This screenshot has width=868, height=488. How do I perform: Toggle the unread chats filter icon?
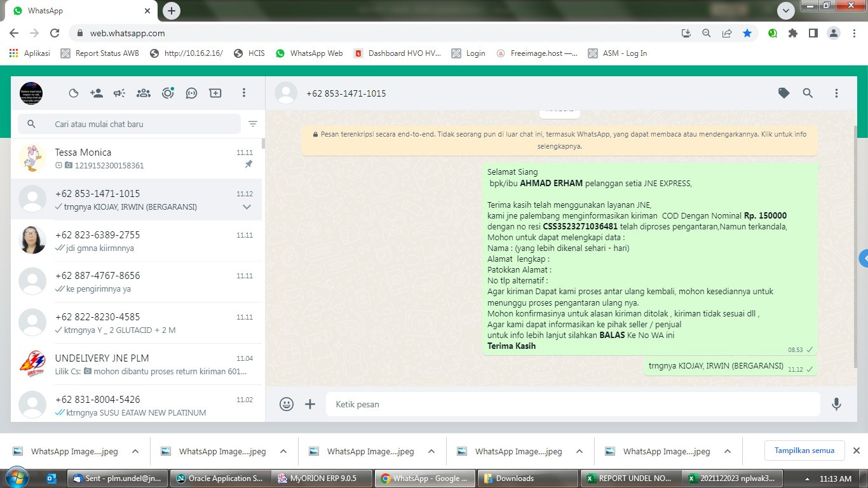point(253,124)
